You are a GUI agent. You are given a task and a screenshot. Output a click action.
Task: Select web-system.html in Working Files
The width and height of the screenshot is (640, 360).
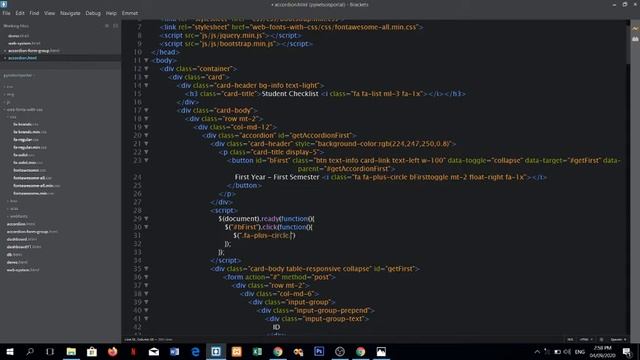pos(24,43)
